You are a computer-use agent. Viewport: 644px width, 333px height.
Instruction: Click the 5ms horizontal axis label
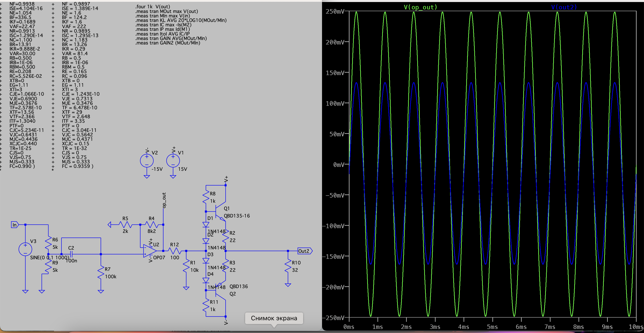coord(492,327)
